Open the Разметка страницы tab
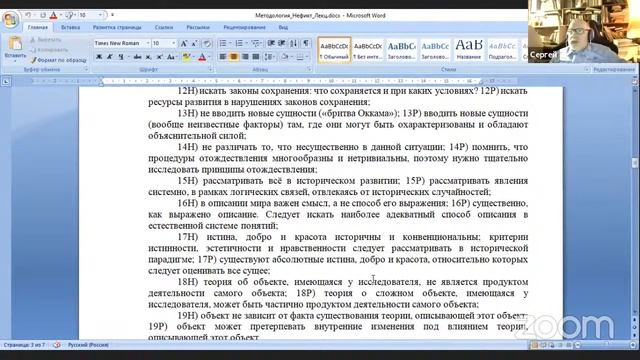The width and height of the screenshot is (640, 360). [117, 27]
